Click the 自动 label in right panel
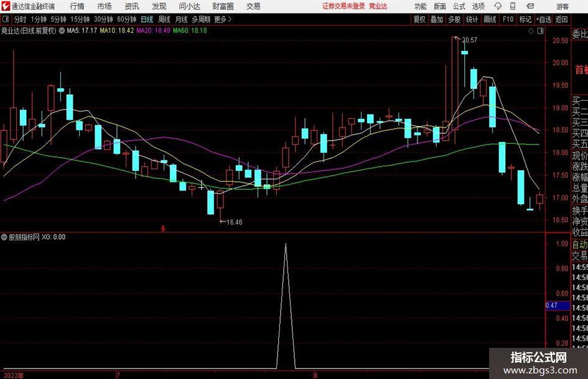 point(580,245)
